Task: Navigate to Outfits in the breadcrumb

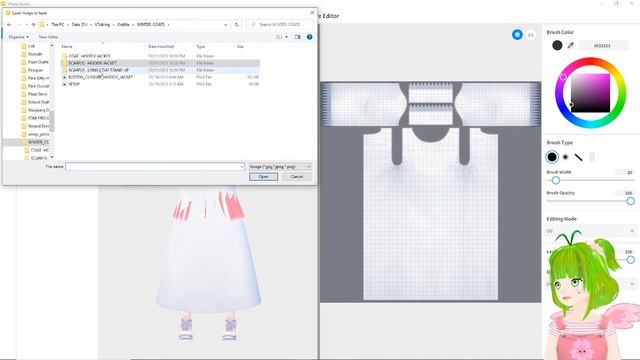Action: pyautogui.click(x=123, y=24)
